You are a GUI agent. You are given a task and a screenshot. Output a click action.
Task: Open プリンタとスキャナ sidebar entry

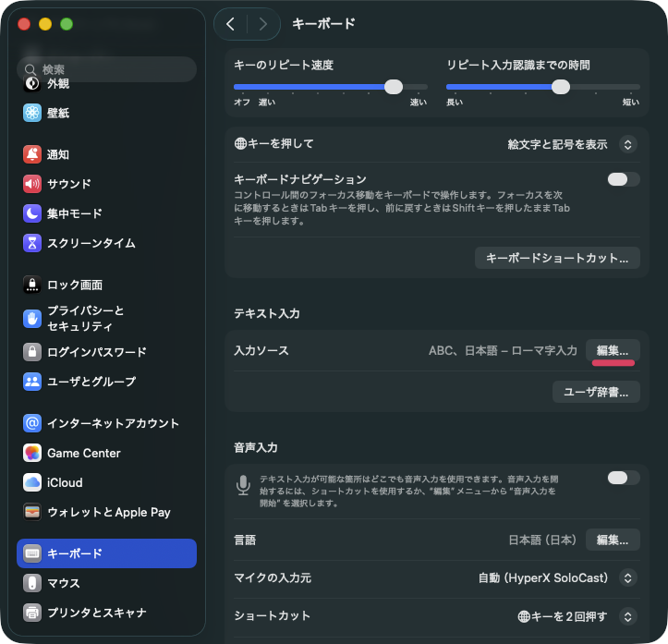(x=106, y=613)
